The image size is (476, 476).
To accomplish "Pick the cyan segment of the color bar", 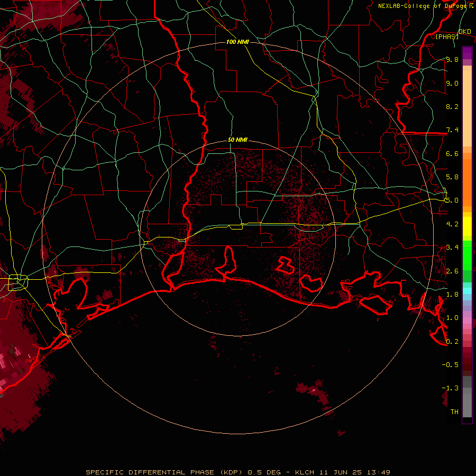I will point(467,291).
